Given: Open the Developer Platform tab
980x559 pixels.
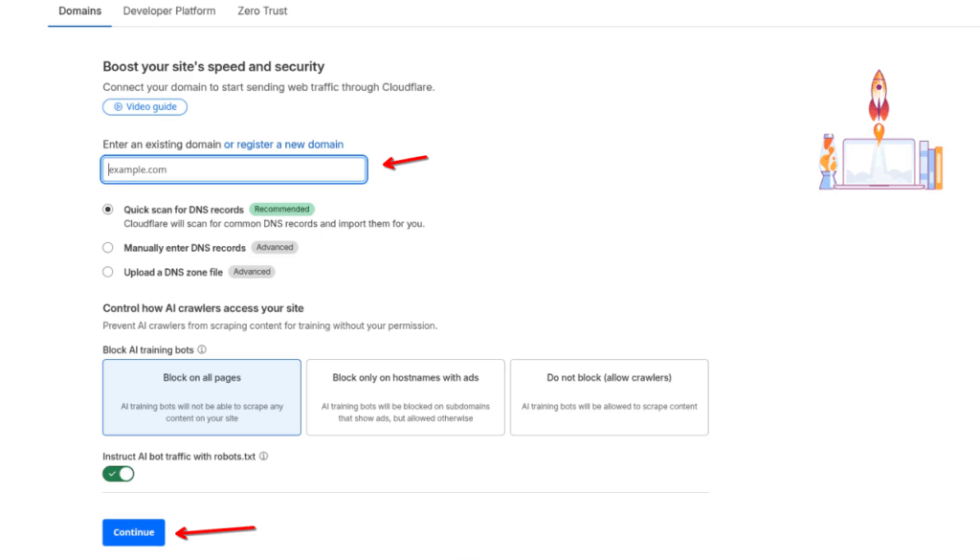Looking at the screenshot, I should pyautogui.click(x=169, y=11).
